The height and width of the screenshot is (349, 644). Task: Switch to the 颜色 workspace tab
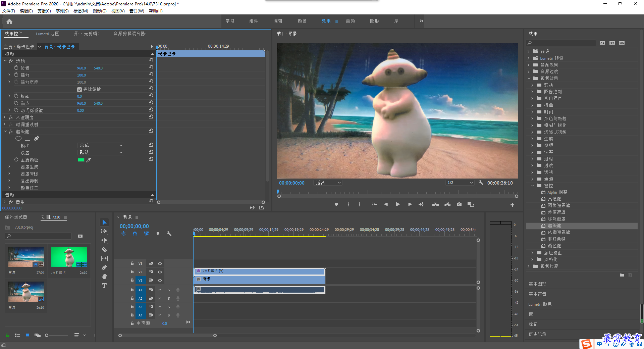(x=302, y=21)
